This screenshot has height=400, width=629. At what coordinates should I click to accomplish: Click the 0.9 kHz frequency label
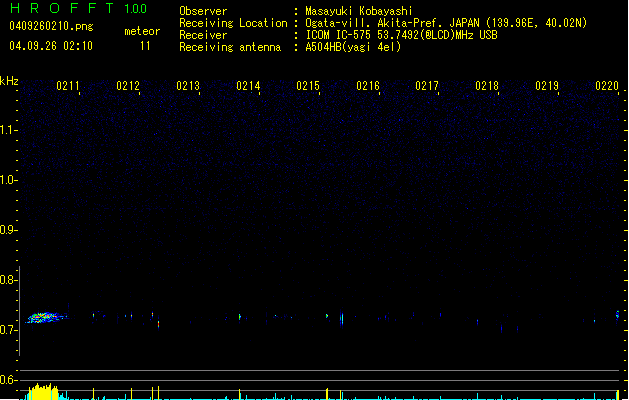[8, 230]
